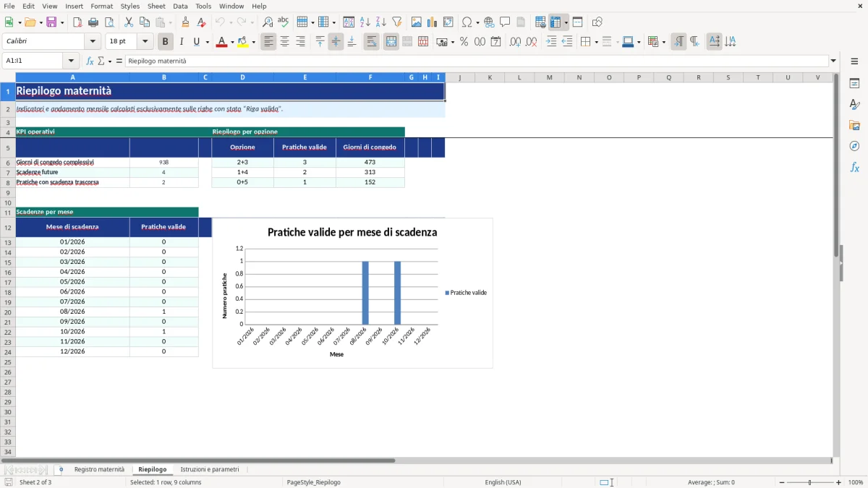This screenshot has width=868, height=488.
Task: Click Sort Descending icon
Action: coord(381,22)
